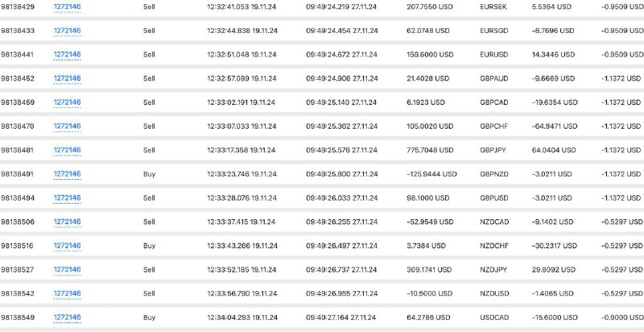Open account link 1272146 in GBPCHF row
The width and height of the screenshot is (644, 332).
[x=67, y=127]
